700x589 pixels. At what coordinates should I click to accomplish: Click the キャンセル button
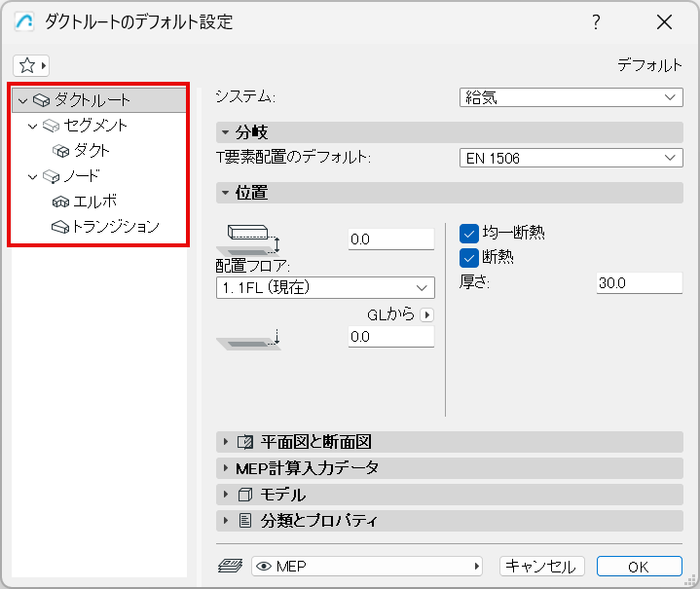pos(541,567)
